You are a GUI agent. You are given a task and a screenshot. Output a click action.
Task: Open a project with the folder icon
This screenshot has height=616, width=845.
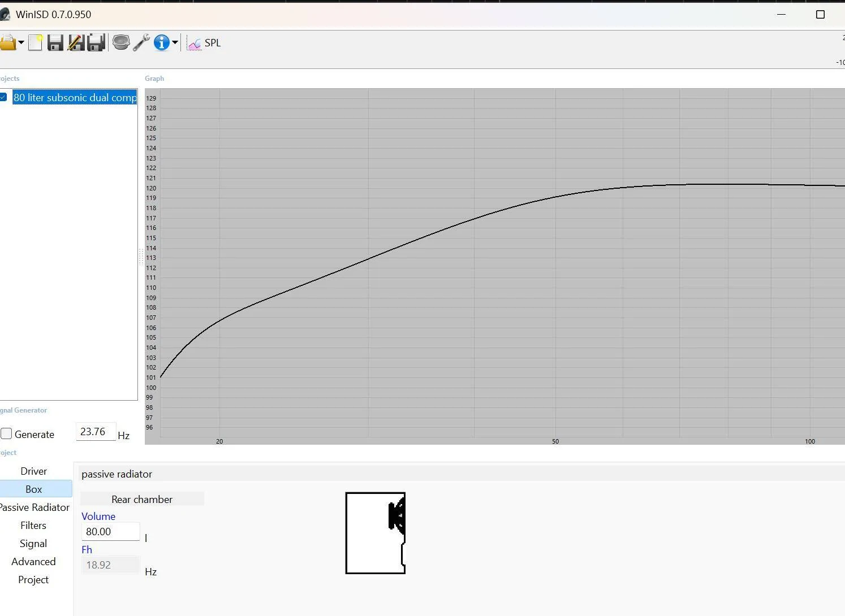pyautogui.click(x=7, y=42)
